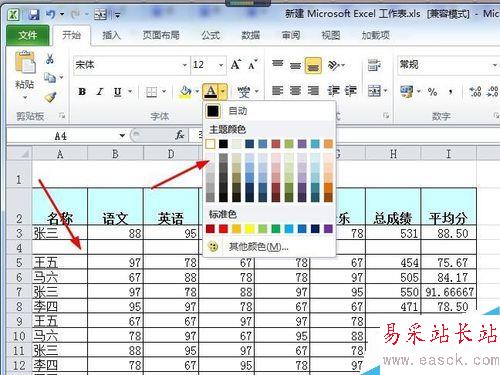Screen dimensions: 500x375
Task: Align text left
Action: (277, 91)
